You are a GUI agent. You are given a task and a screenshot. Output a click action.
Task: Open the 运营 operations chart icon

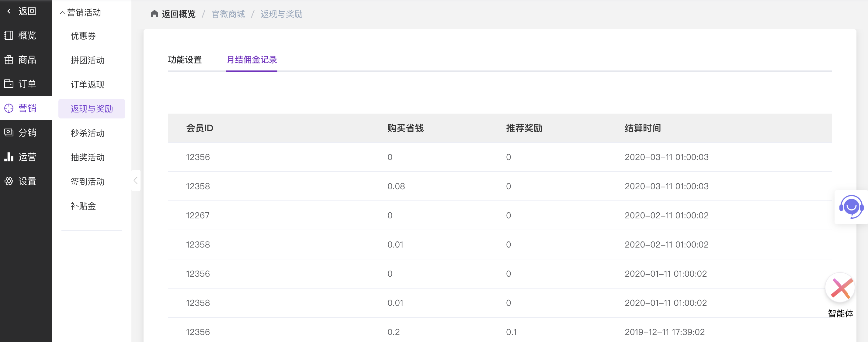[x=9, y=157]
